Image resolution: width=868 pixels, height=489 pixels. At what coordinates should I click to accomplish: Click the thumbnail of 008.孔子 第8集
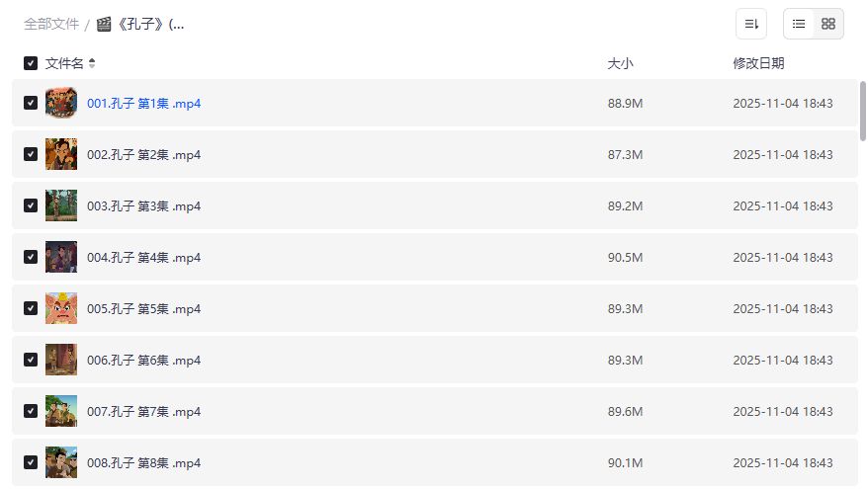pyautogui.click(x=61, y=462)
